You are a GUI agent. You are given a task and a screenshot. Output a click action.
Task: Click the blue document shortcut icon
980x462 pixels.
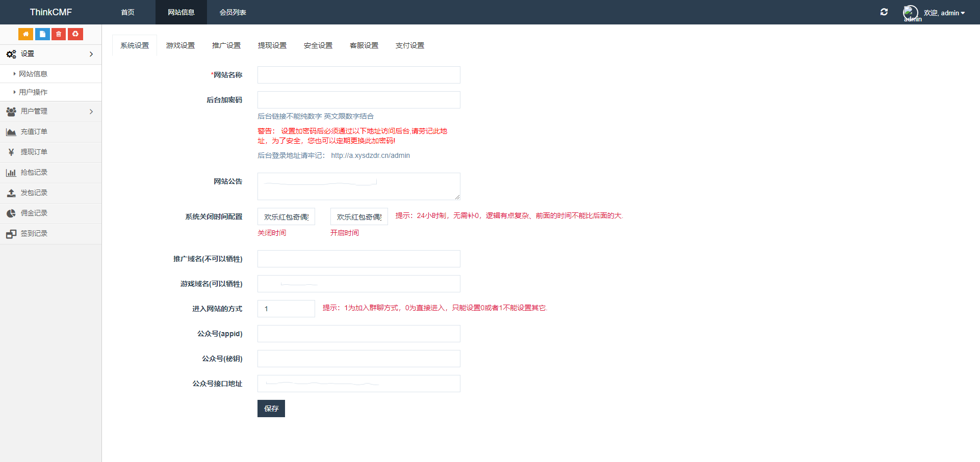42,34
